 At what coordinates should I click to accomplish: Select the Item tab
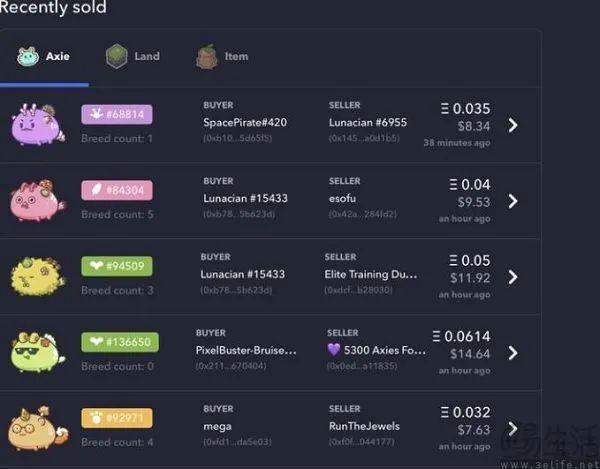223,57
